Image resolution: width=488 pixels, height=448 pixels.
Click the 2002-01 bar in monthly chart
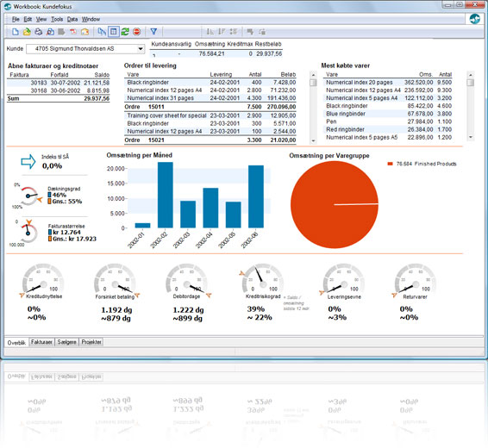pyautogui.click(x=142, y=226)
